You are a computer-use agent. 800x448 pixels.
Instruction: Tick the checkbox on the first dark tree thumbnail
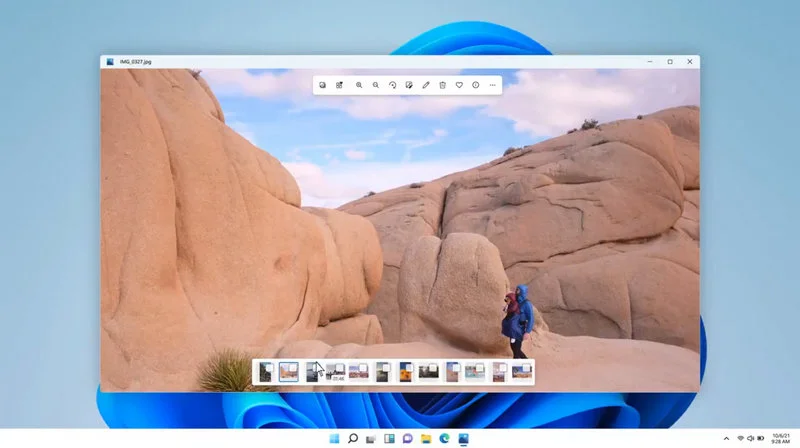269,368
